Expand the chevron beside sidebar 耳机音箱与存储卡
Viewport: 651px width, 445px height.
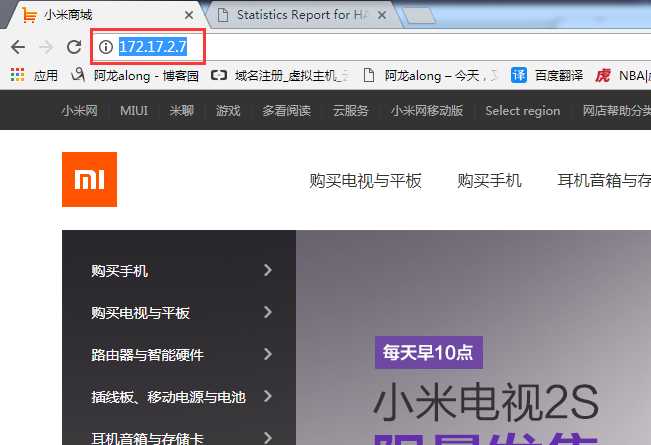[x=268, y=438]
